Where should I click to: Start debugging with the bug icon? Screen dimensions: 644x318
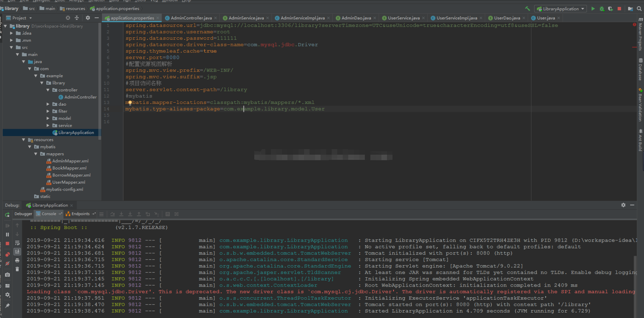click(x=602, y=9)
